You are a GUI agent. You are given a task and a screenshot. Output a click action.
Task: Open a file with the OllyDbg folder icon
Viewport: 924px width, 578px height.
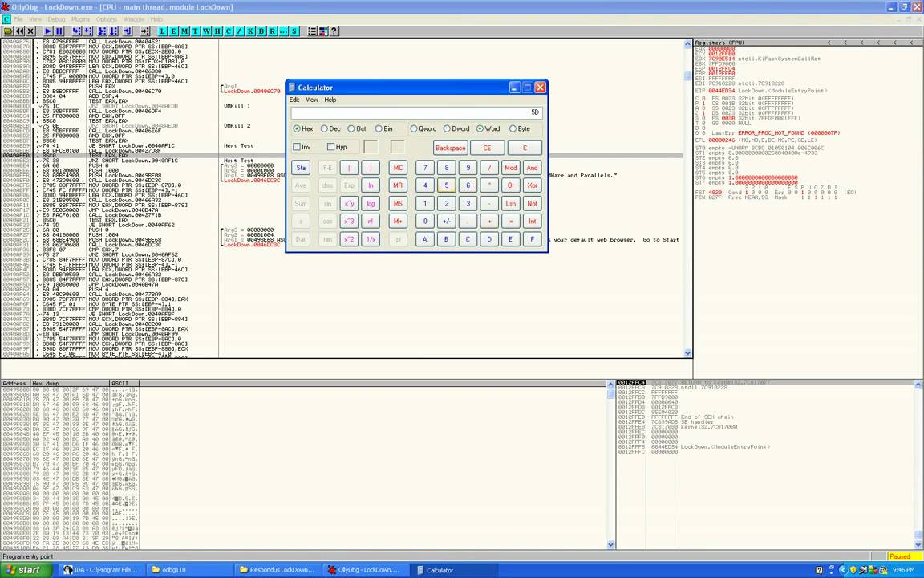8,31
